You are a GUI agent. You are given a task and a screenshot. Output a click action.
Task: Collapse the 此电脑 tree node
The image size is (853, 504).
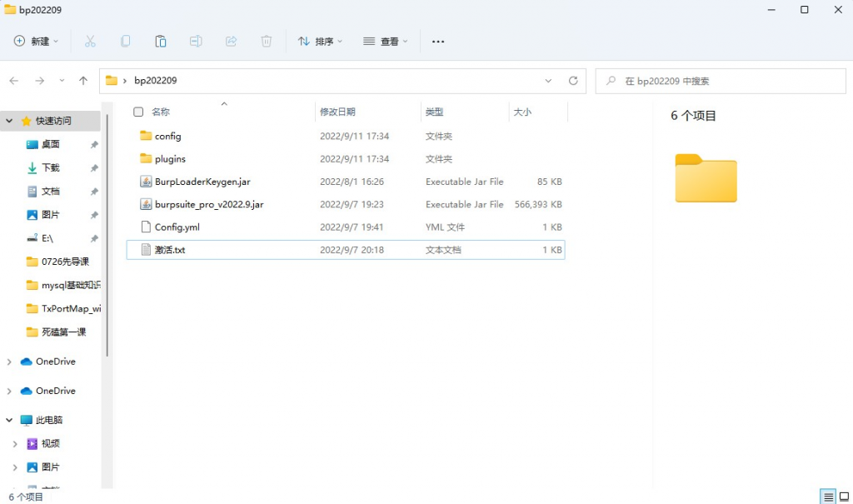(9, 420)
